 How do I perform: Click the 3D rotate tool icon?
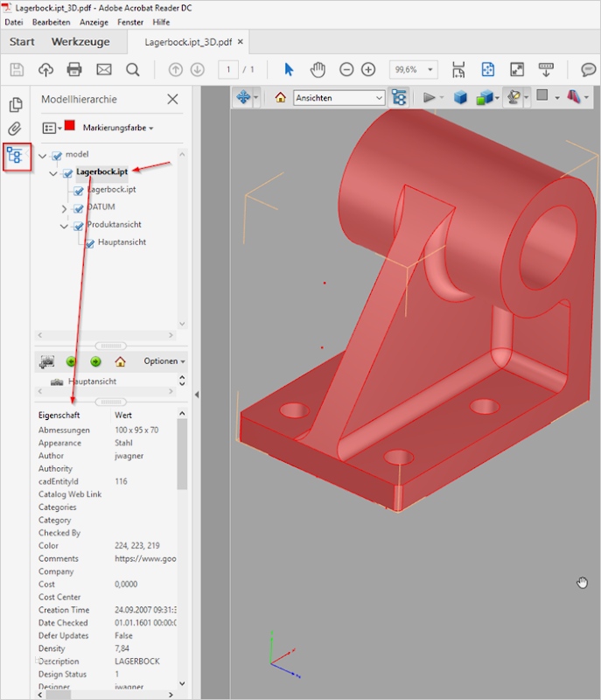coord(243,98)
